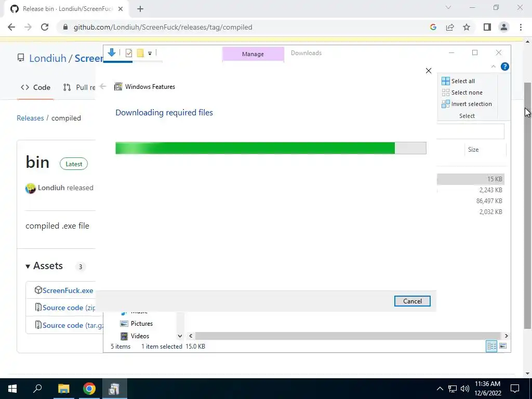Screen dimensions: 532x399
Task: Open the Windows Start menu
Action: [12, 389]
